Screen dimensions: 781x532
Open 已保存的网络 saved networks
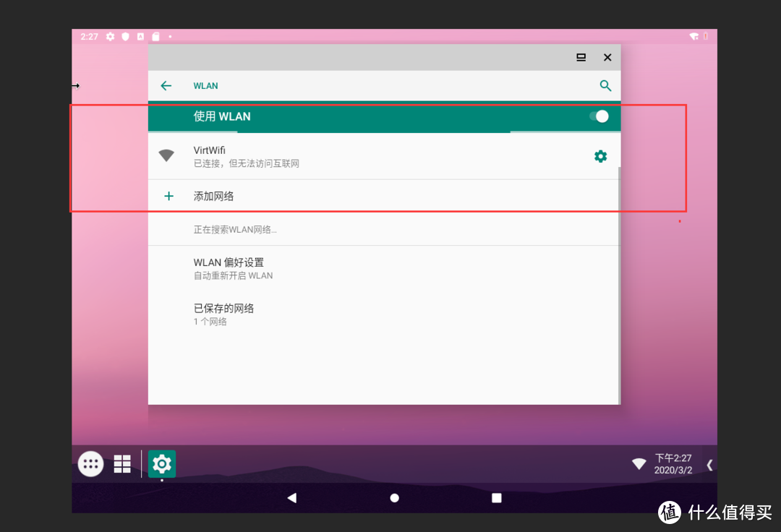pyautogui.click(x=224, y=314)
